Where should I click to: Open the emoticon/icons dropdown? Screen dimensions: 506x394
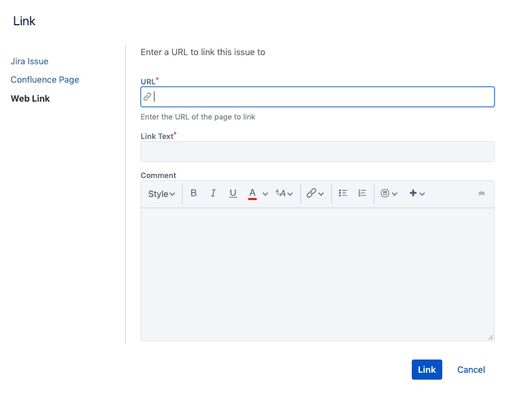tap(389, 193)
